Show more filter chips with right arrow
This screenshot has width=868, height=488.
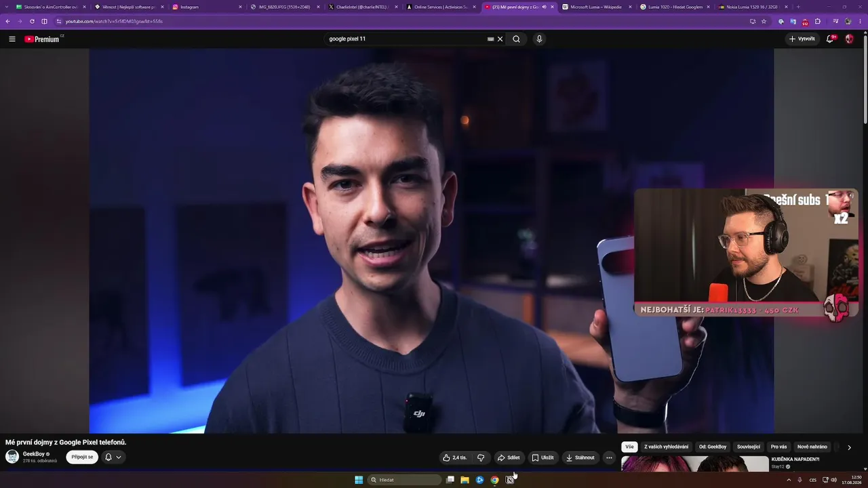click(x=849, y=447)
